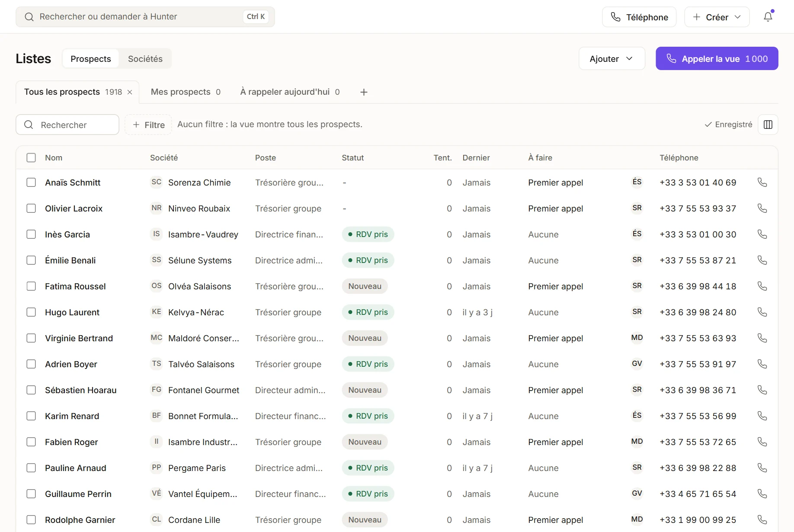This screenshot has height=532, width=794.
Task: Open the Téléphone button in top bar
Action: (x=639, y=17)
